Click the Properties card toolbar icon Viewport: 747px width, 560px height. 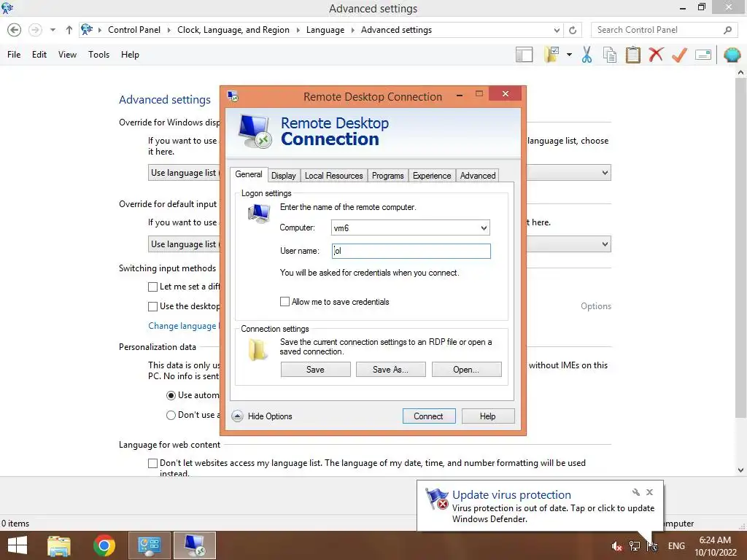(703, 55)
